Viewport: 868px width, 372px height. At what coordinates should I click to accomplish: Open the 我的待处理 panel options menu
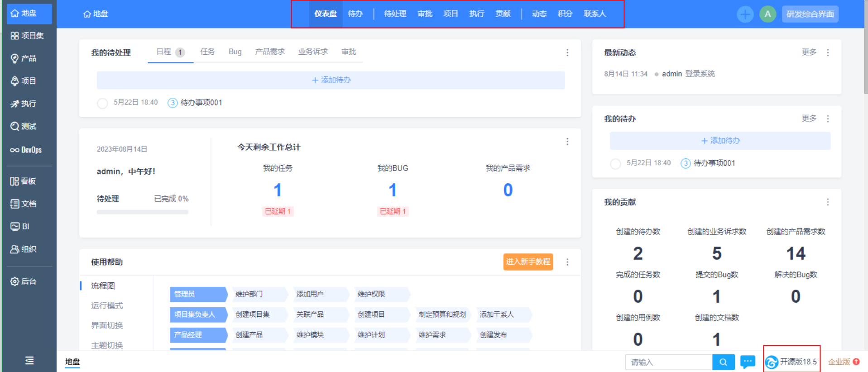[567, 53]
